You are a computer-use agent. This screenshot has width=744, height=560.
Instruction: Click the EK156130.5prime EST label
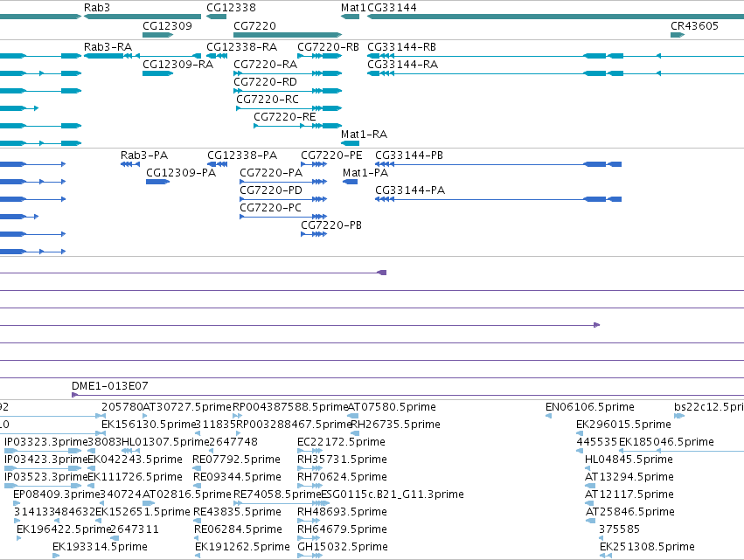click(149, 425)
